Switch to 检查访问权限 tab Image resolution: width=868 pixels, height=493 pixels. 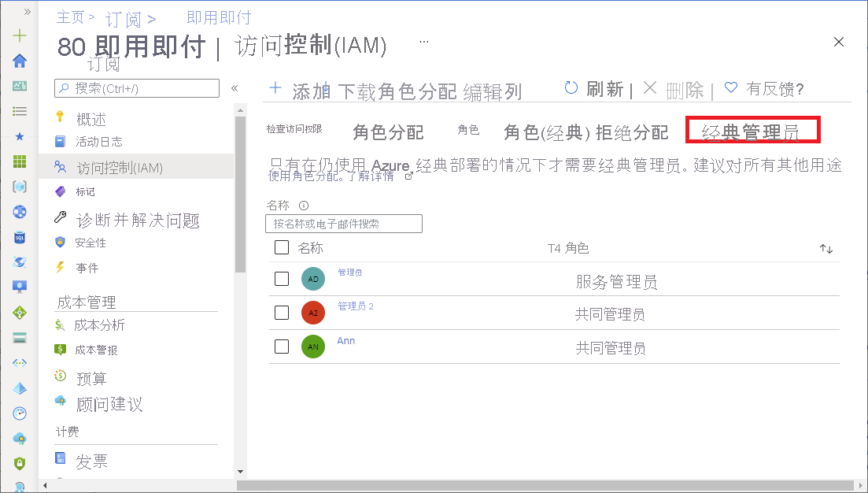coord(294,129)
